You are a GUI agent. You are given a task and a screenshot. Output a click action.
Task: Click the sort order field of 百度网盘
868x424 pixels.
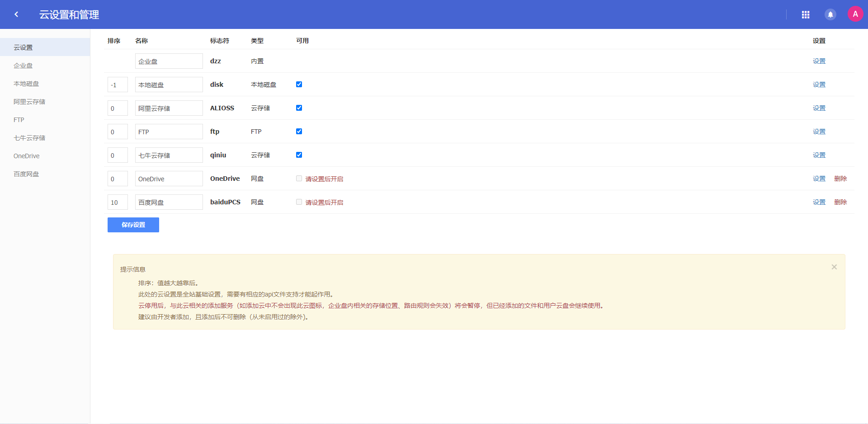click(x=117, y=202)
